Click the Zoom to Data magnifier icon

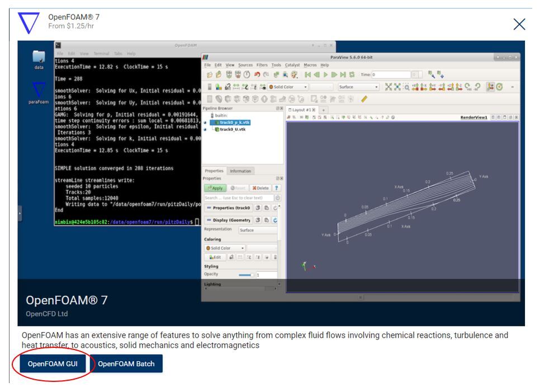tap(406, 87)
